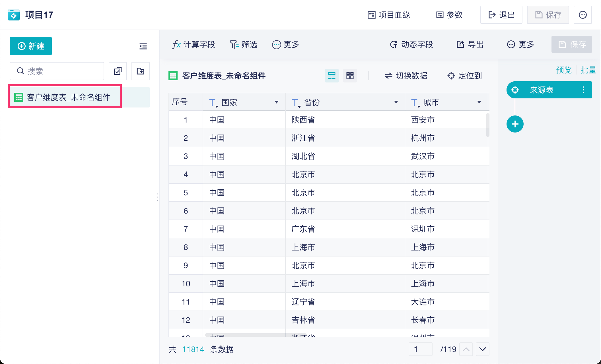This screenshot has height=364, width=601.
Task: Open the 来源表 three-dot options menu
Action: (x=583, y=90)
